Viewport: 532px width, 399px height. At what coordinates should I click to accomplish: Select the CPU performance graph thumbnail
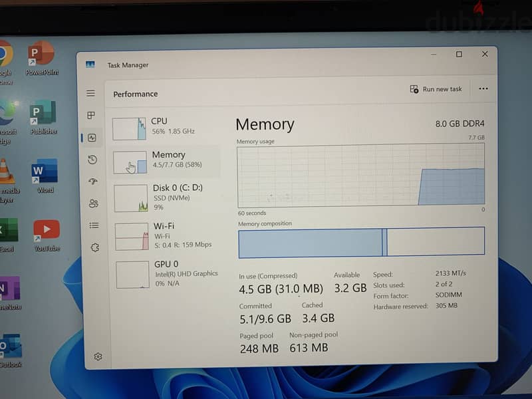(x=129, y=128)
